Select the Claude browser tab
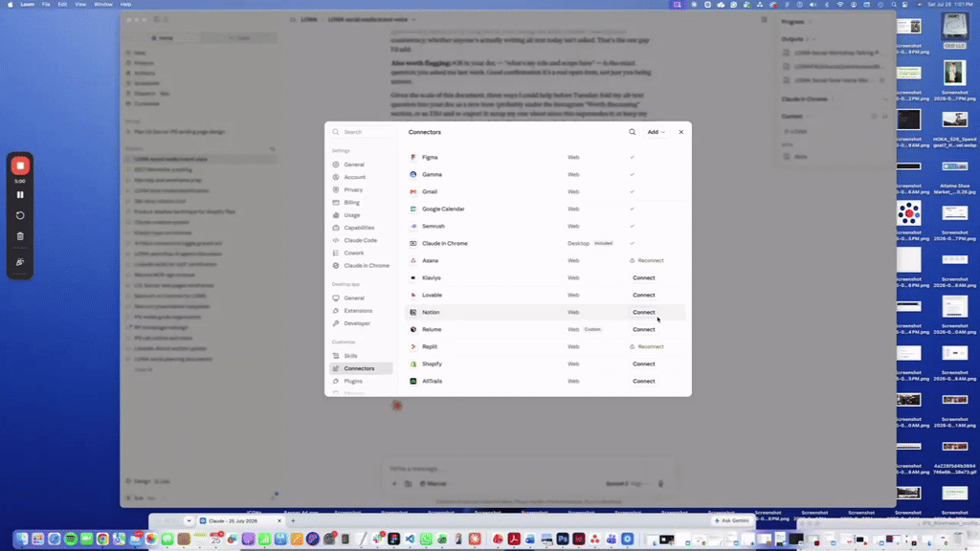Viewport: 980px width, 551px height. click(240, 520)
